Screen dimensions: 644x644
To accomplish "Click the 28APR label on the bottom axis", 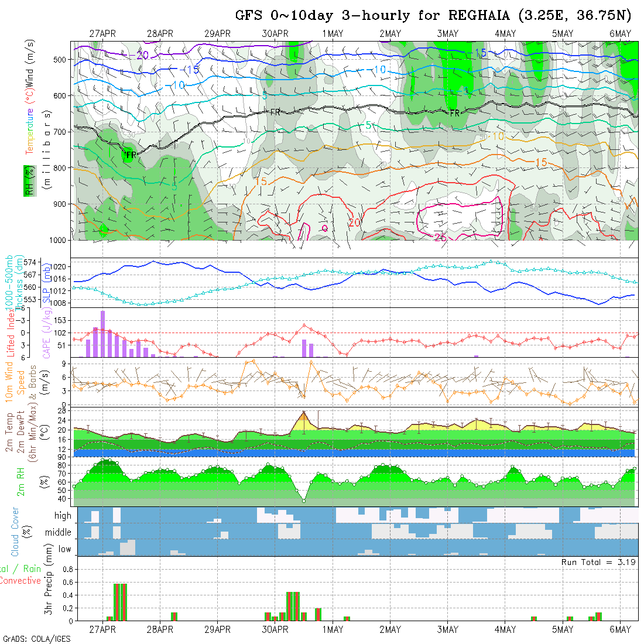I will pos(160,629).
